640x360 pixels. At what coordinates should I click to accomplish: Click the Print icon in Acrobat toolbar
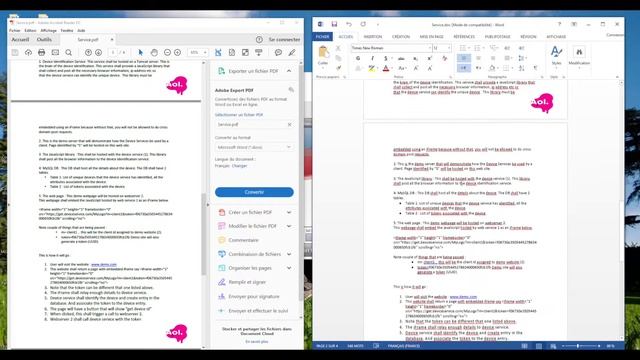(x=41, y=52)
